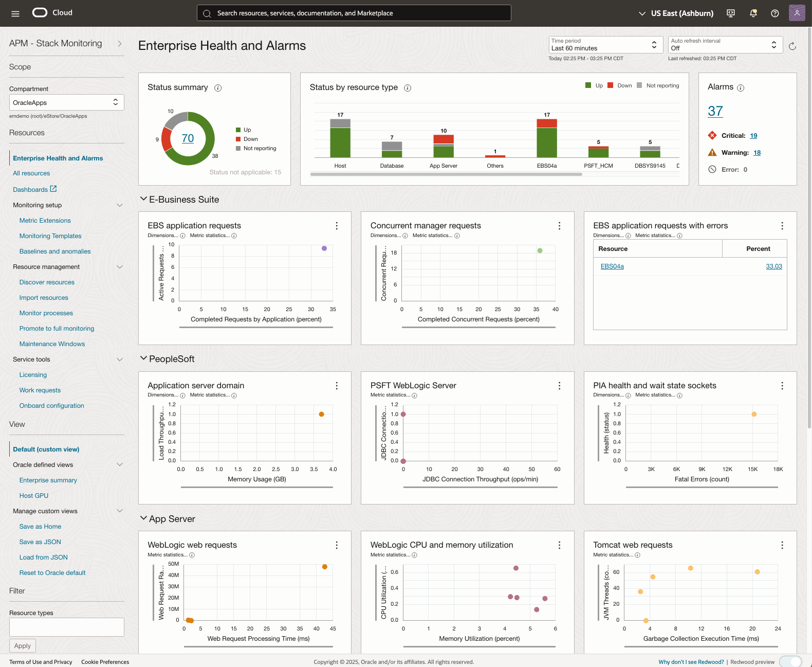Screen dimensions: 812x667
Task: Click the Critical alarms count 19 link
Action: [x=753, y=136]
